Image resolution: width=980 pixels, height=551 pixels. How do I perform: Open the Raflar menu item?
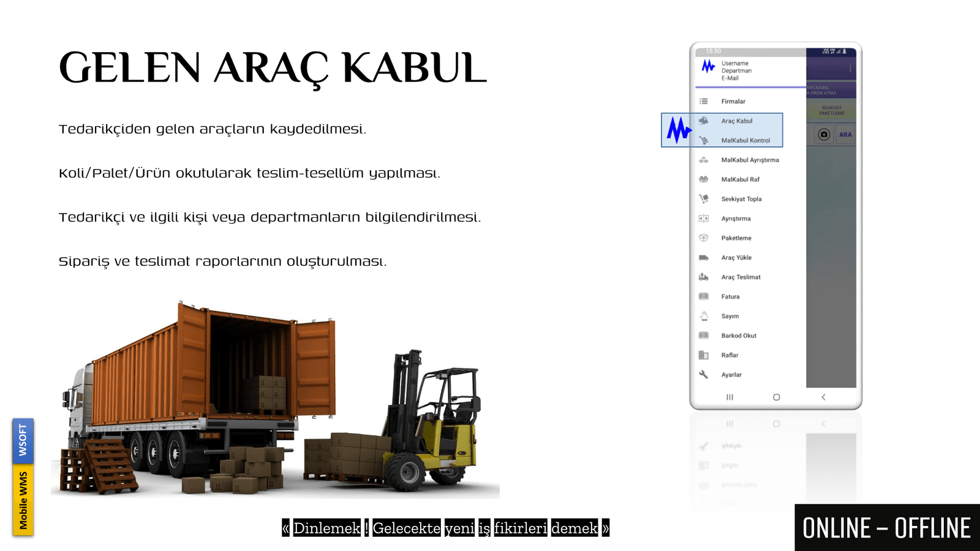pyautogui.click(x=729, y=356)
